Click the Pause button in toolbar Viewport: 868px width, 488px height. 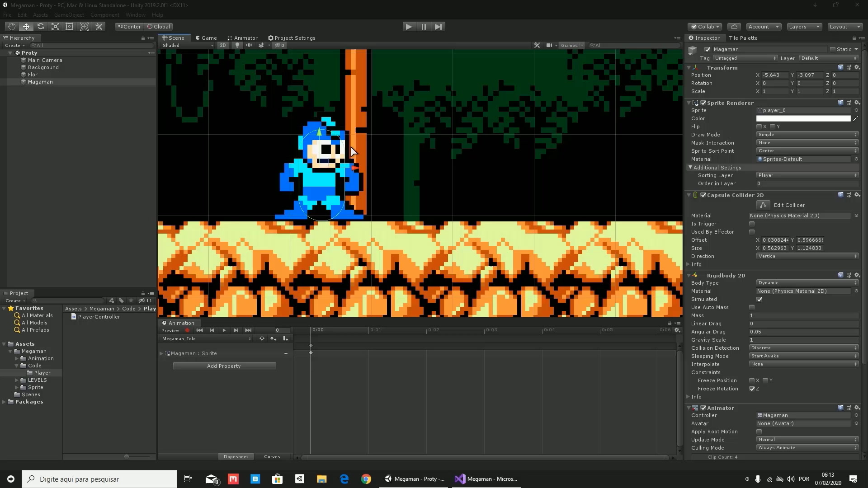point(423,26)
